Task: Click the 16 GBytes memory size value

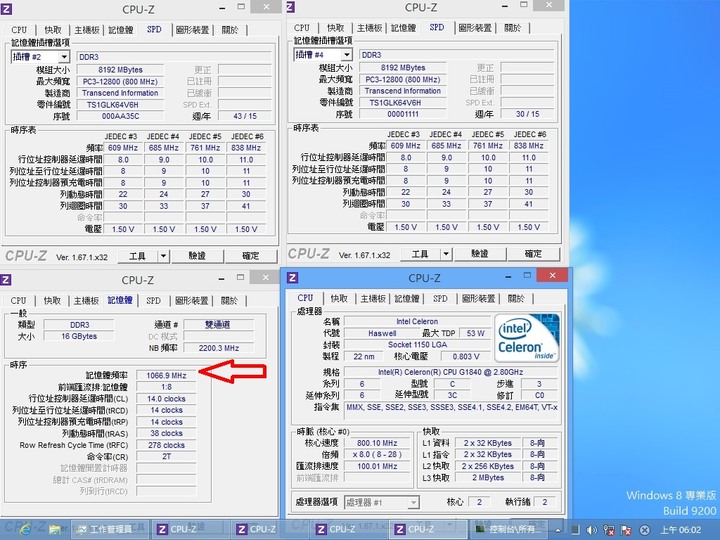Action: click(x=79, y=336)
